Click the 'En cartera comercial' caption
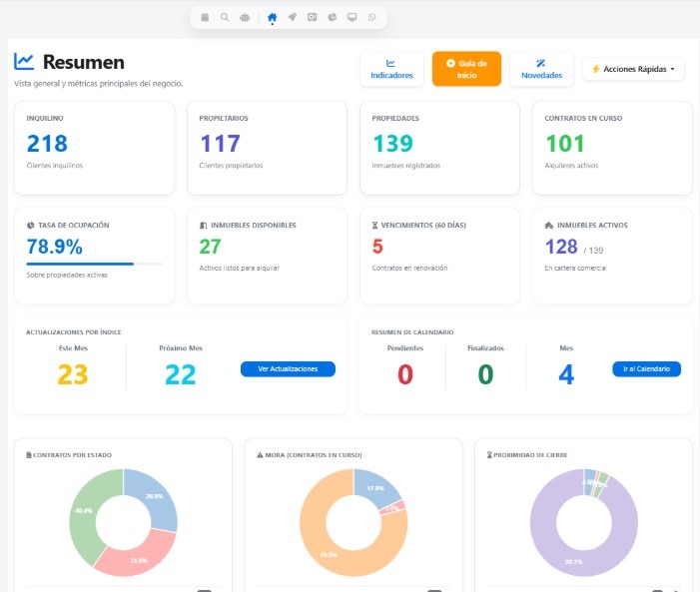The height and width of the screenshot is (592, 700). tap(575, 269)
